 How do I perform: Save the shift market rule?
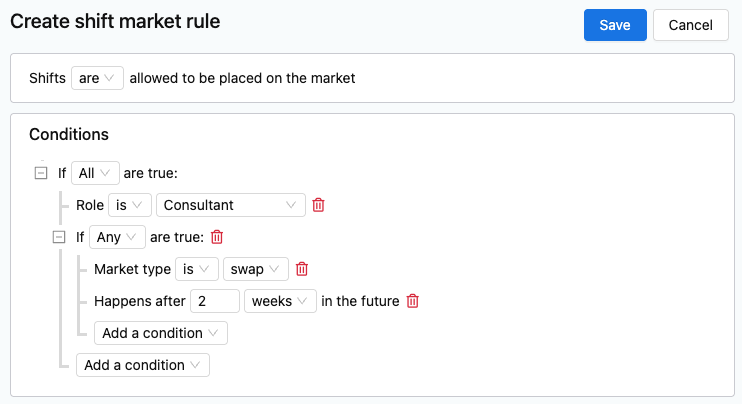click(x=615, y=25)
